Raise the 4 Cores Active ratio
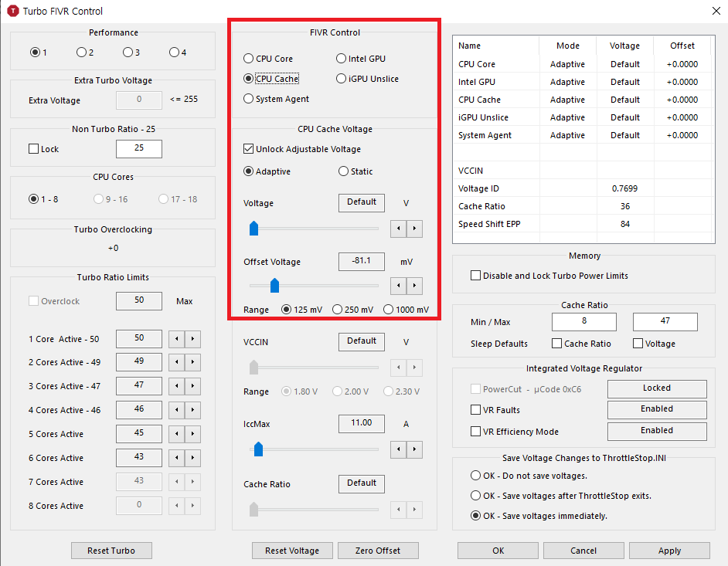 coord(192,410)
